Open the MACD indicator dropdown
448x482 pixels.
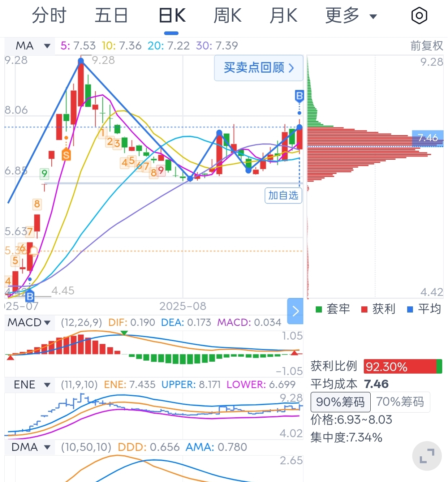[x=29, y=322]
